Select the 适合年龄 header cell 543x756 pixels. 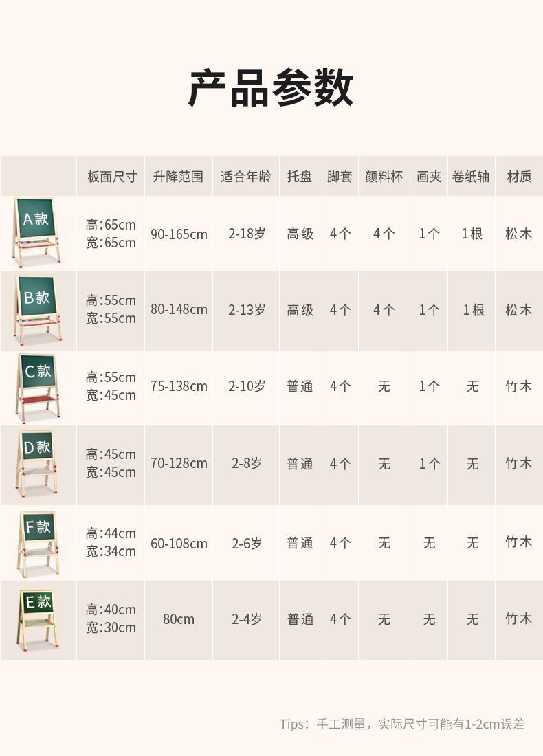coord(246,177)
